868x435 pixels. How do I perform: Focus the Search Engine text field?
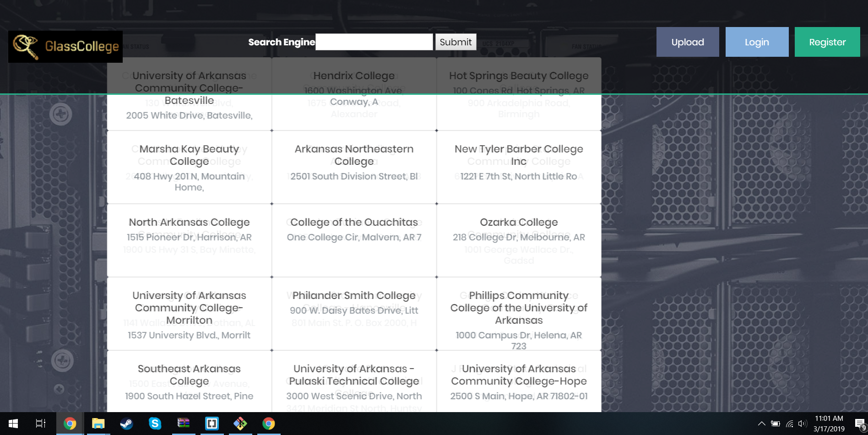coord(374,42)
